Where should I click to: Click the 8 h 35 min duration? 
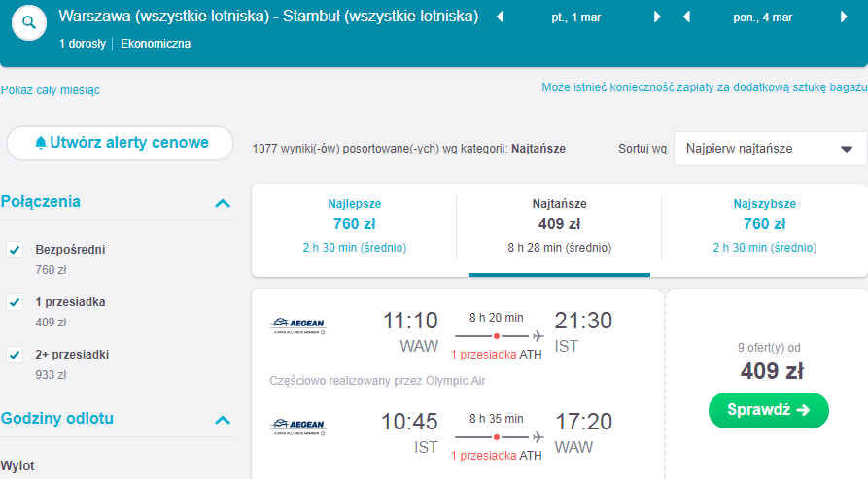(x=497, y=419)
